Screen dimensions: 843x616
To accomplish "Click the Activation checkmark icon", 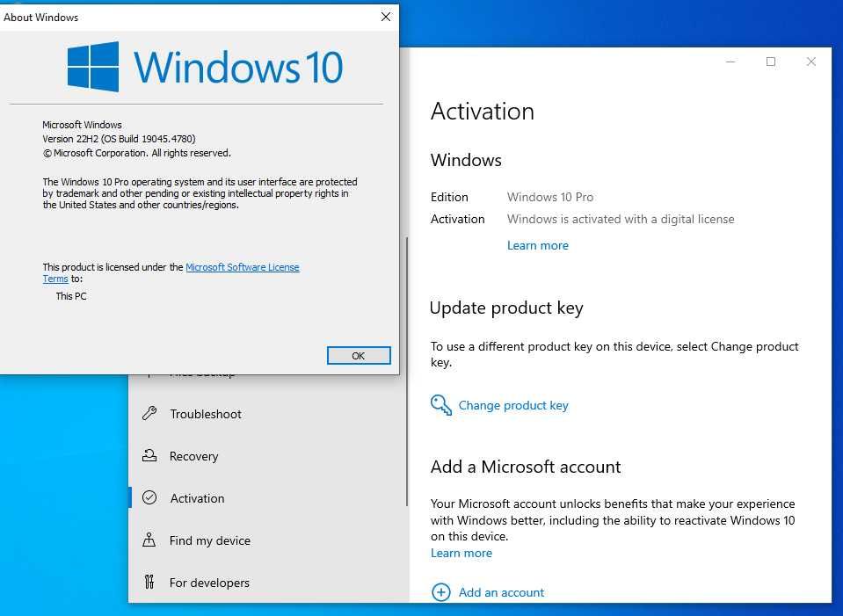I will 149,497.
